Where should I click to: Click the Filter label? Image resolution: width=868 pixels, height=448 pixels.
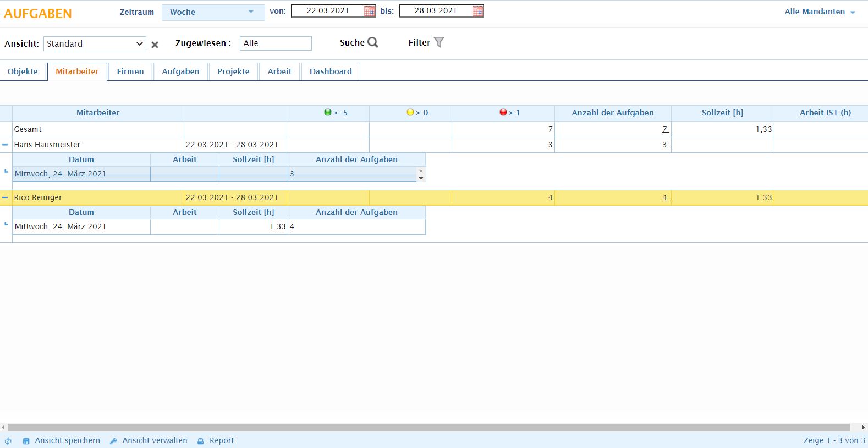click(419, 42)
